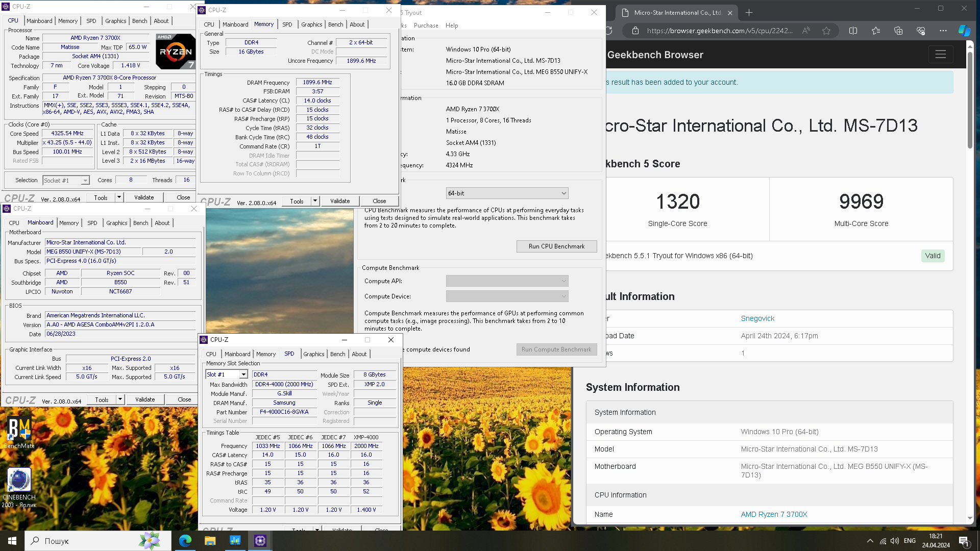Viewport: 980px width, 551px height.
Task: Add this page to favorites star
Action: (x=826, y=31)
